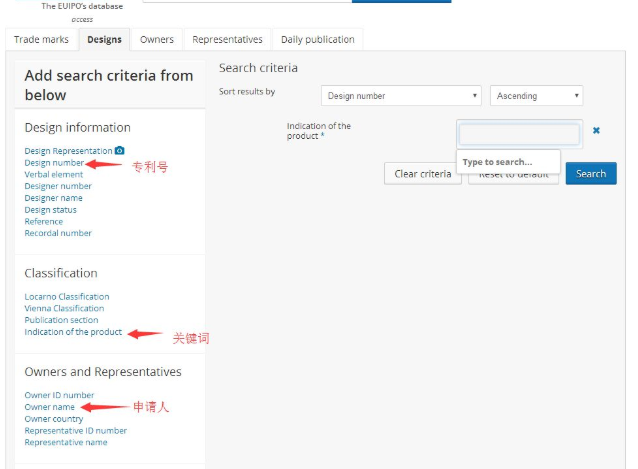Open the Owners tab

[156, 40]
